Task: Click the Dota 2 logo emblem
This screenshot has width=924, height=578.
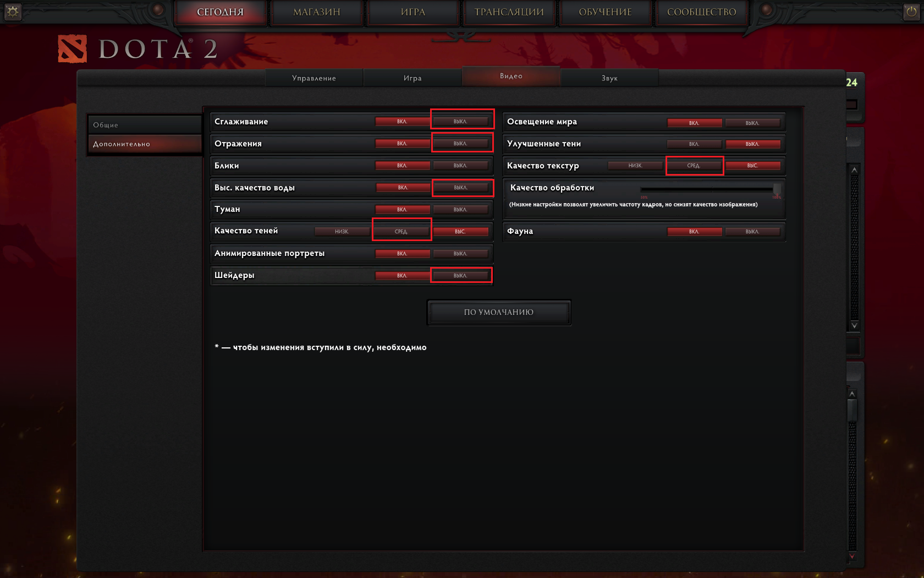Action: pos(73,49)
